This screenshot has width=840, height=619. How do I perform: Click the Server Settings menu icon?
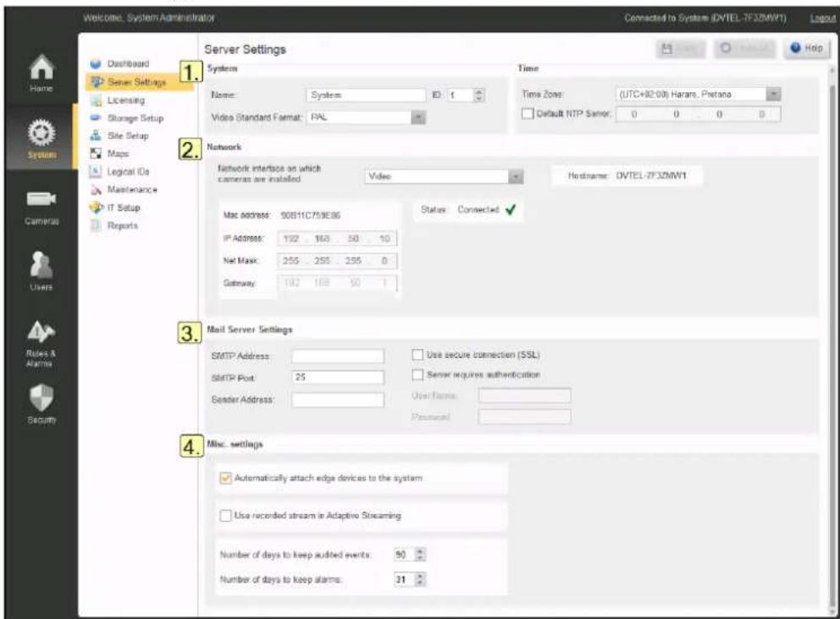pyautogui.click(x=97, y=82)
